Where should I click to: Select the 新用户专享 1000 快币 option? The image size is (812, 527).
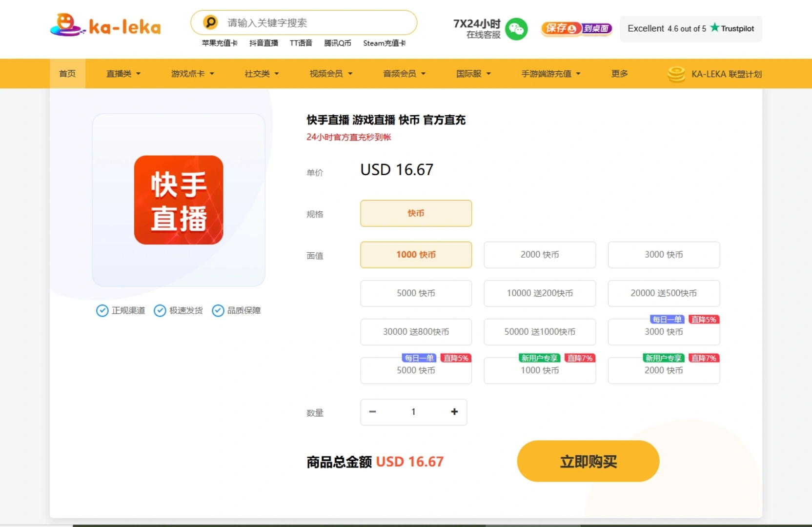point(540,370)
